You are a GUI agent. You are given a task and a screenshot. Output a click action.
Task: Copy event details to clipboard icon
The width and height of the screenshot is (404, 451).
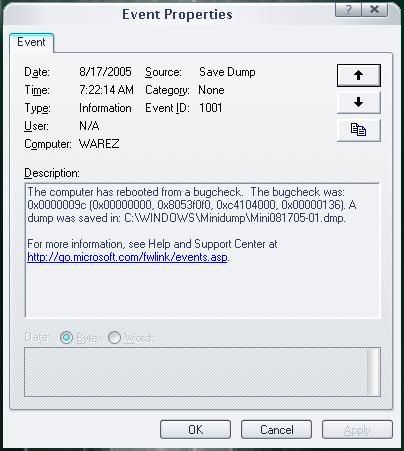[x=359, y=129]
